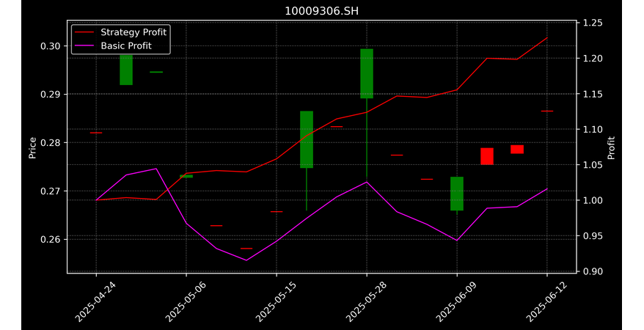The height and width of the screenshot is (330, 644).
Task: Click the Basic Profit line endpoint at 2025-06-12
Action: tap(547, 188)
